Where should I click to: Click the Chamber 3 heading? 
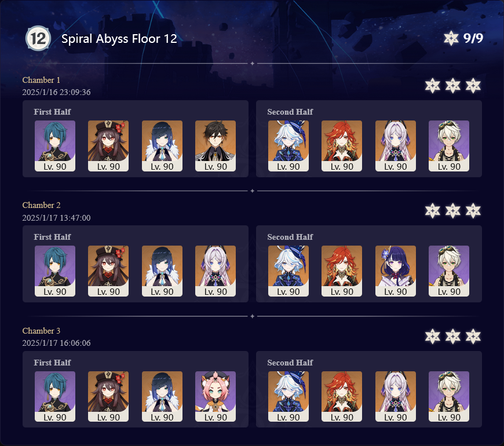pos(41,331)
